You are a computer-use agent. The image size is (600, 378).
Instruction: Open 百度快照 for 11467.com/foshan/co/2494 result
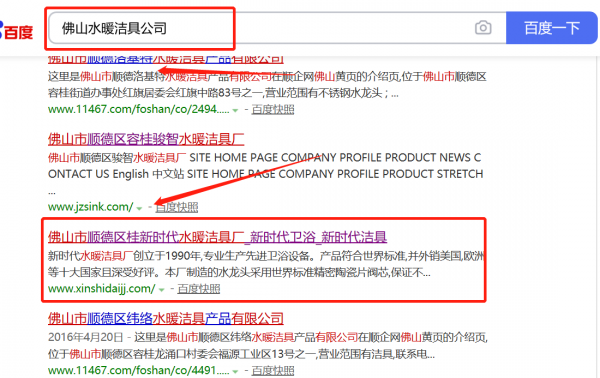click(273, 110)
